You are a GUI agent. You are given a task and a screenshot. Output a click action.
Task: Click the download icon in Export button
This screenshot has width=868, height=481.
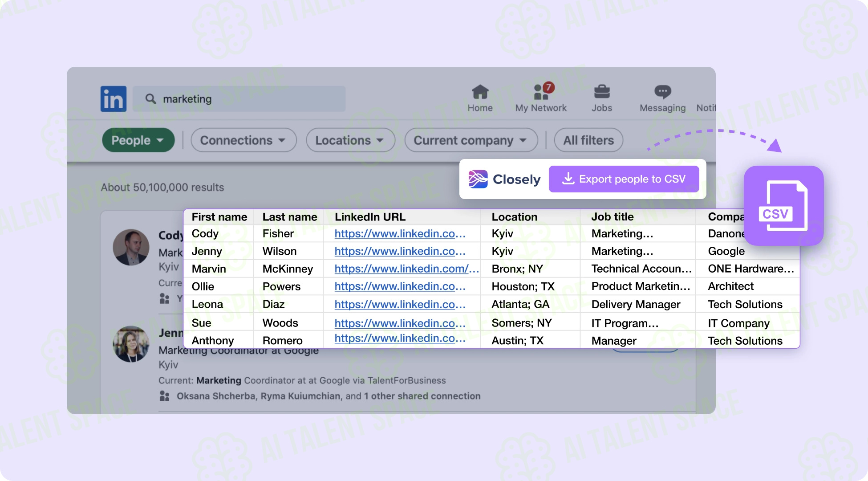[x=568, y=179]
